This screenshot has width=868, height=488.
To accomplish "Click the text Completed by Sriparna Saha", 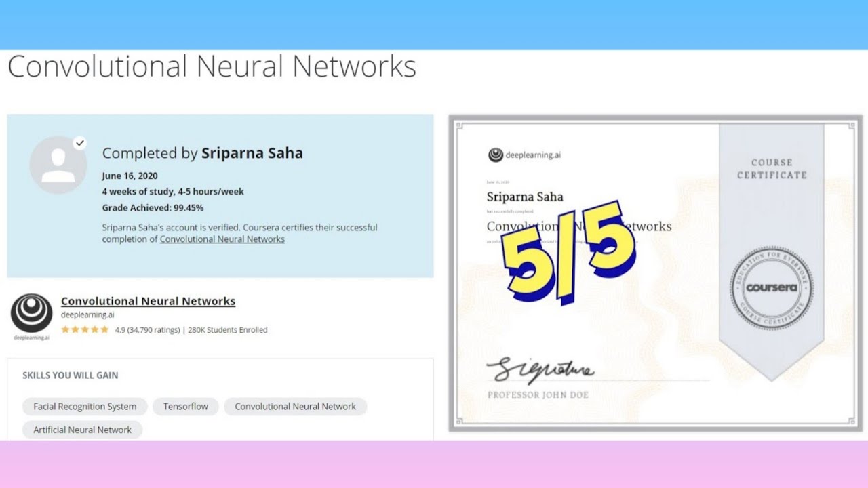I will pyautogui.click(x=203, y=153).
